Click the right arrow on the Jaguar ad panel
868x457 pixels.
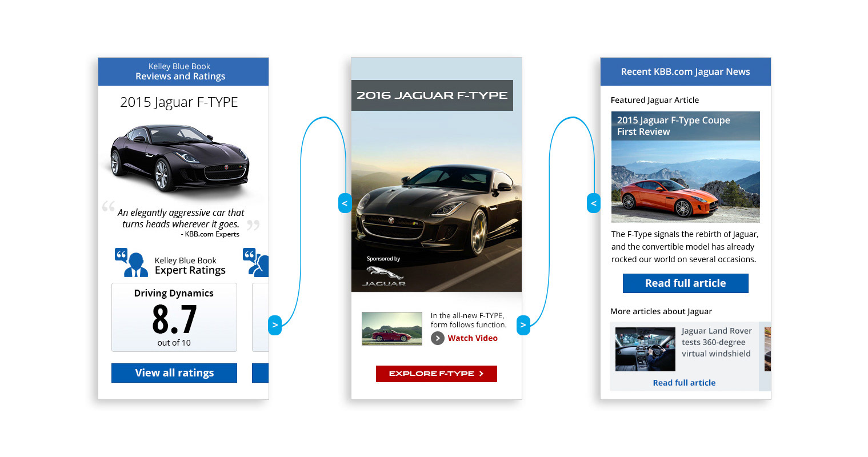pos(523,325)
